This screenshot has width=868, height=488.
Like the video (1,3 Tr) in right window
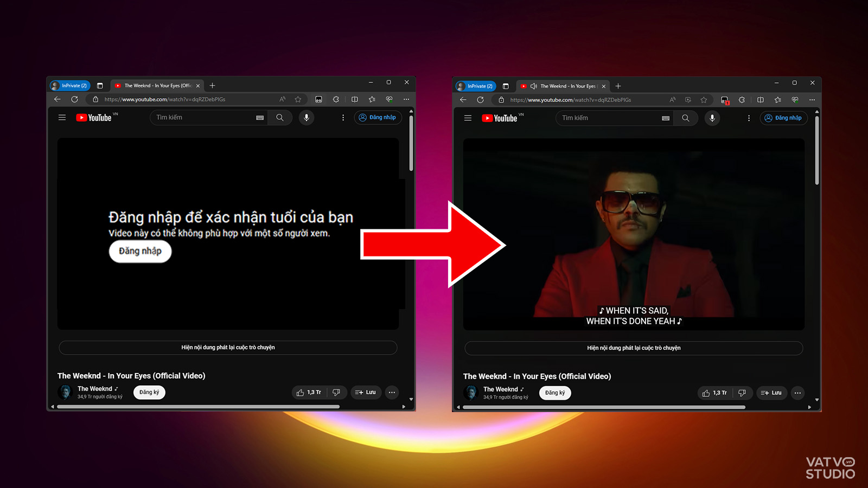[715, 393]
